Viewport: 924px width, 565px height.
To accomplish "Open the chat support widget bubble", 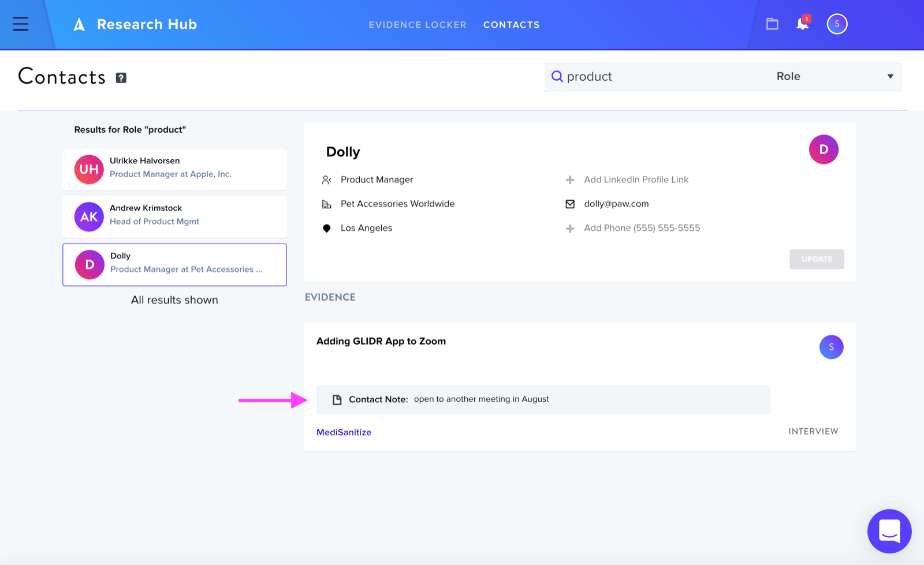I will tap(889, 531).
